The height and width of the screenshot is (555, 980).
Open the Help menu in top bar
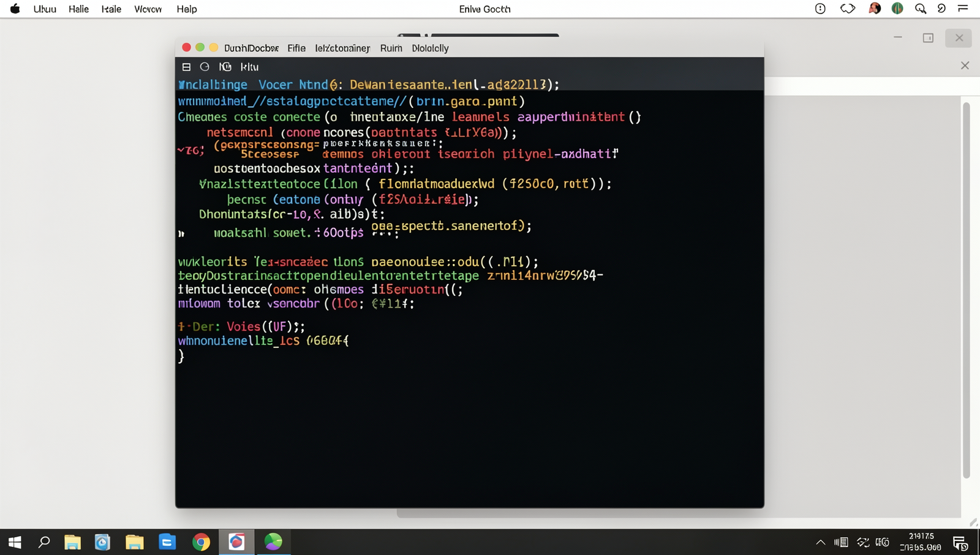(x=187, y=9)
